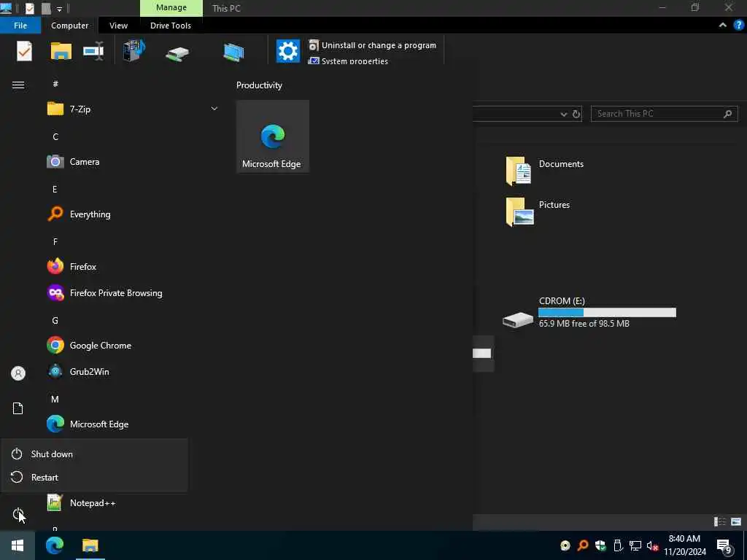Click the Search This PC field

coord(664,114)
